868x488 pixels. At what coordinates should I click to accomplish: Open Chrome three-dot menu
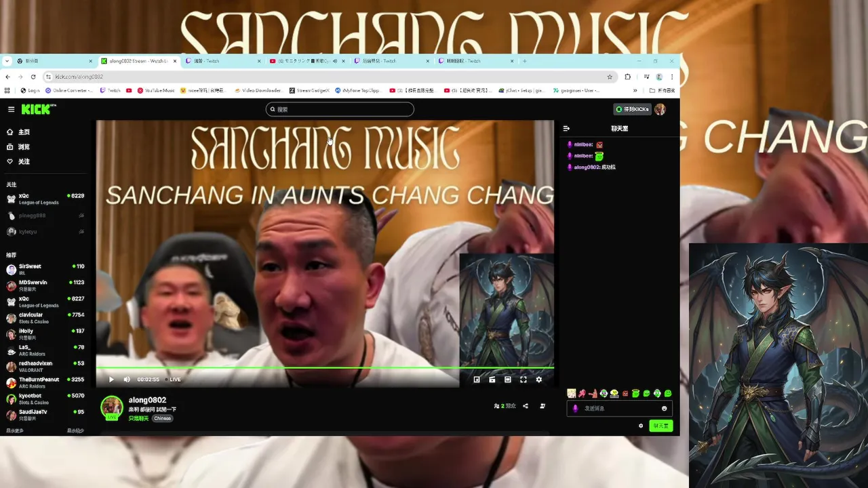point(672,77)
